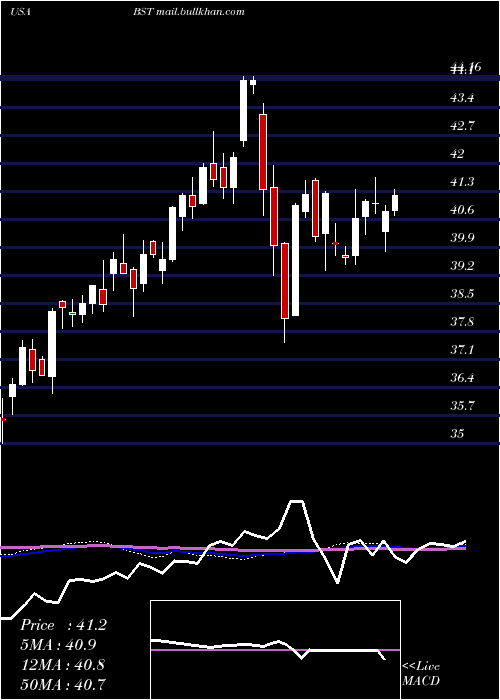Click the 35.7 price axis label
The image size is (500, 700).
[462, 406]
